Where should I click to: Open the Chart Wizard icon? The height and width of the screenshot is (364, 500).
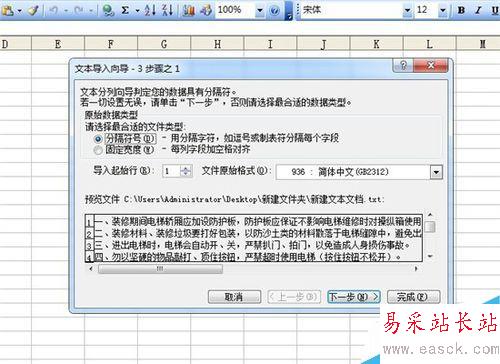point(189,10)
